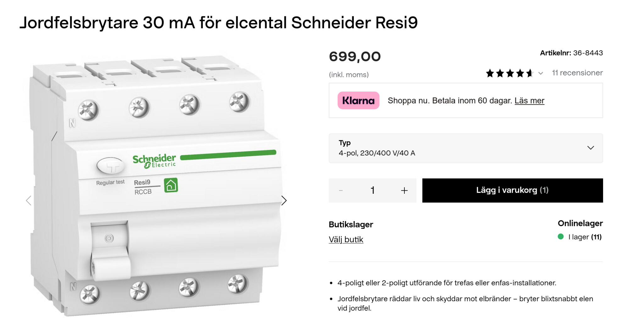The width and height of the screenshot is (644, 318).
Task: Click the 699,00 price text
Action: click(x=355, y=57)
